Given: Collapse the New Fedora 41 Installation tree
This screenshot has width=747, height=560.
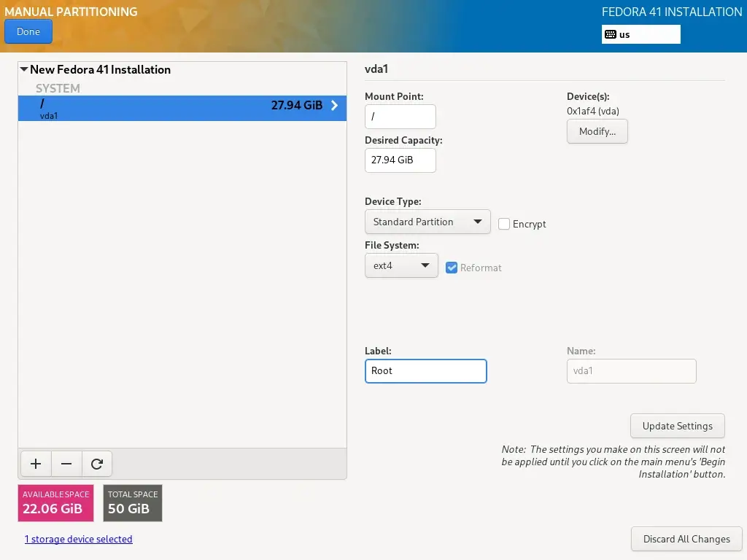Looking at the screenshot, I should point(24,70).
